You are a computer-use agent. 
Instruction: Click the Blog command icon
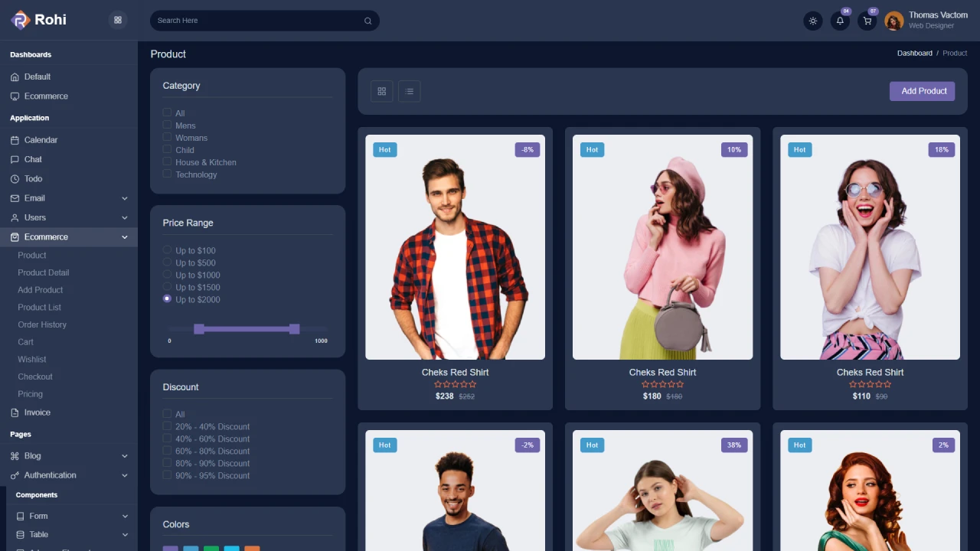click(x=15, y=456)
